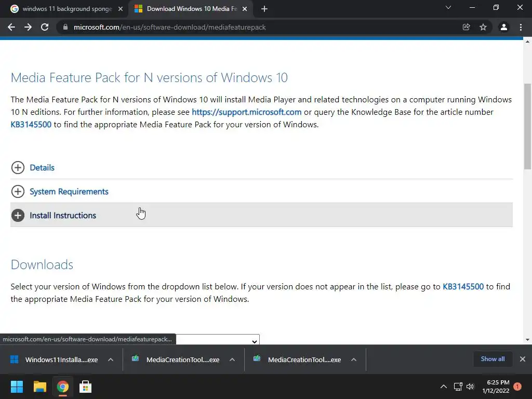
Task: Open the Windows Start menu
Action: pos(17,387)
